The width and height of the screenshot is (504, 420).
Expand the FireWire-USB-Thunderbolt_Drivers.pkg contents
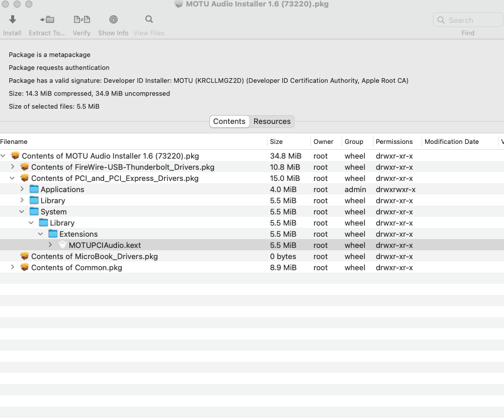pyautogui.click(x=13, y=167)
